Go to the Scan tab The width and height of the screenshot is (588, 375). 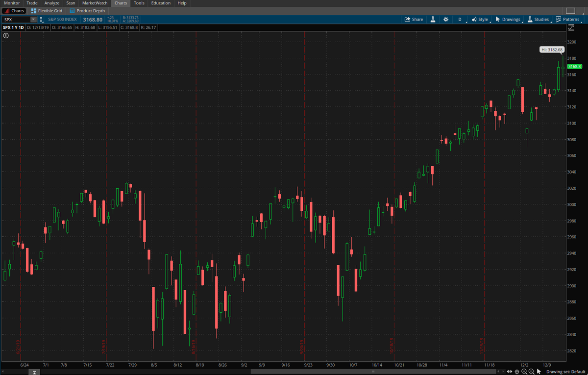click(71, 3)
